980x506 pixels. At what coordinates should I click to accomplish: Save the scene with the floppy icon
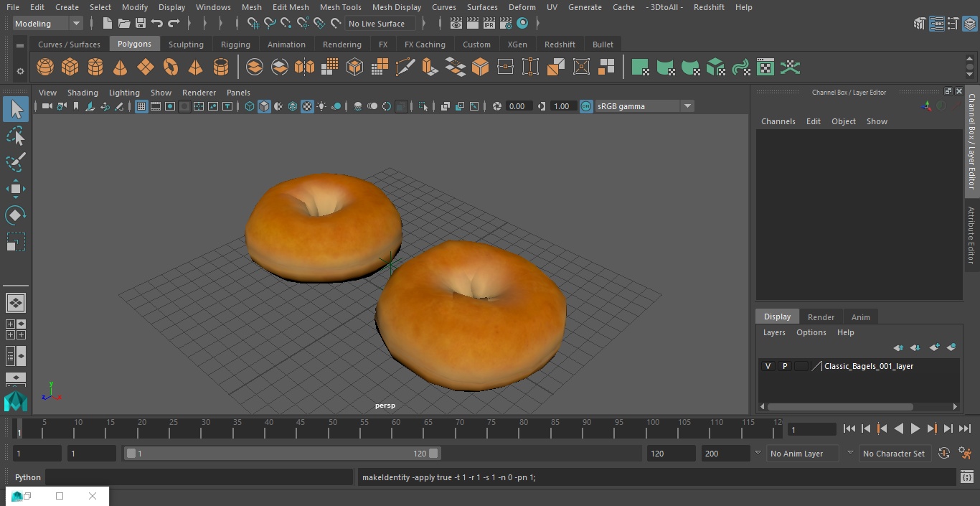(141, 24)
